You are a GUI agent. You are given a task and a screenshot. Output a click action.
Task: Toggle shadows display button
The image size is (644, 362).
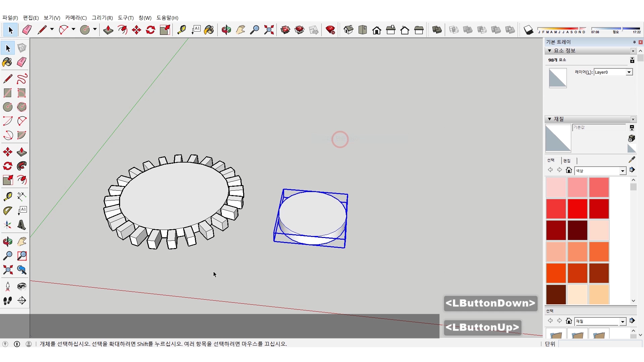pos(528,30)
